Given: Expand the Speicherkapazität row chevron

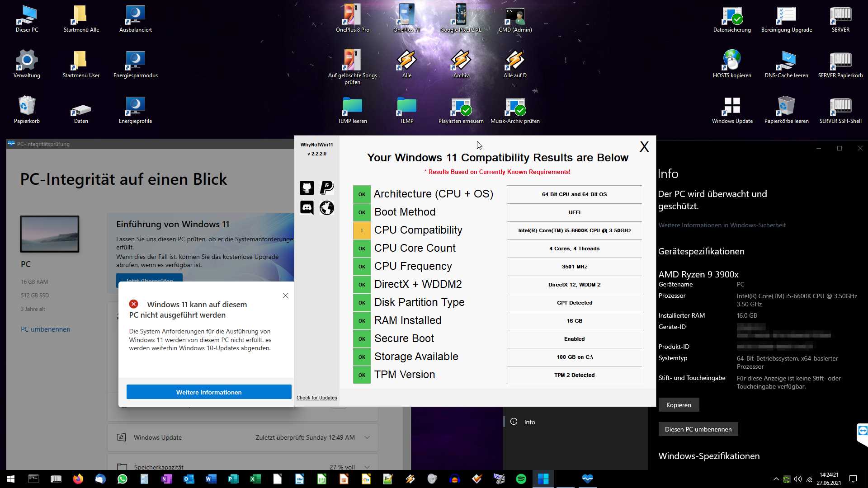Looking at the screenshot, I should (x=367, y=467).
